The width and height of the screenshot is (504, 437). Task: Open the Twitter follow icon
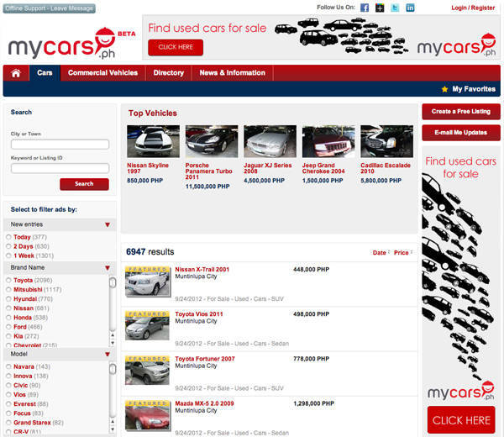click(x=395, y=8)
